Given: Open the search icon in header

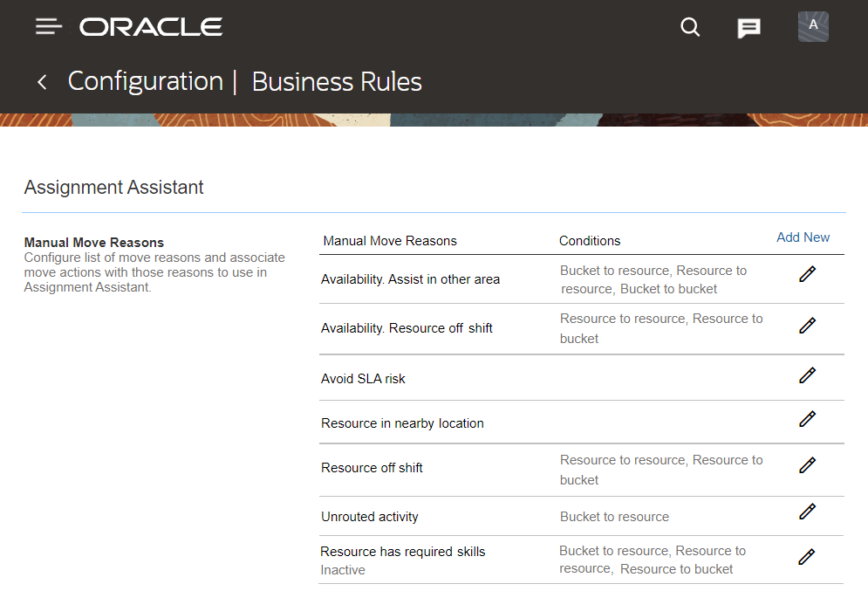Looking at the screenshot, I should (x=690, y=27).
